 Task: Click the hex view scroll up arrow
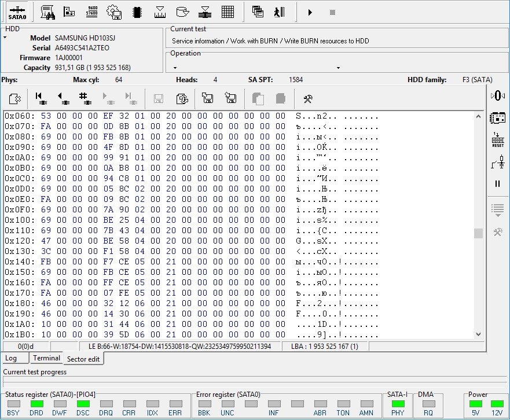click(478, 116)
